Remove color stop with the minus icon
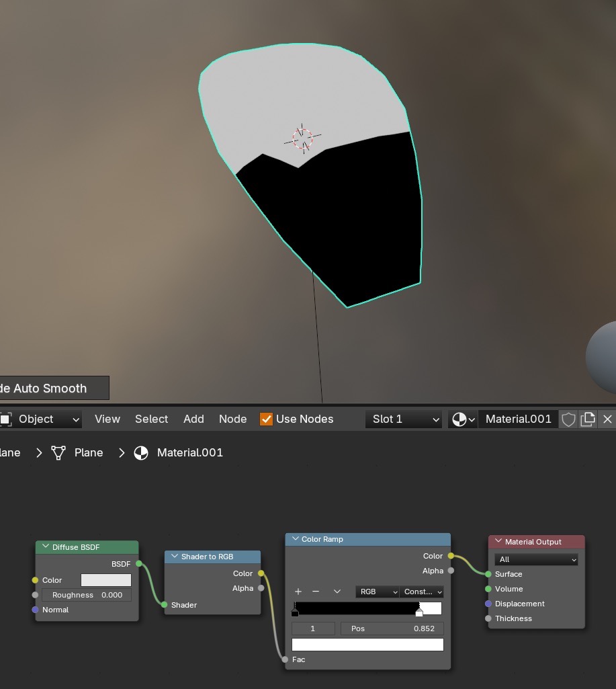 tap(316, 592)
